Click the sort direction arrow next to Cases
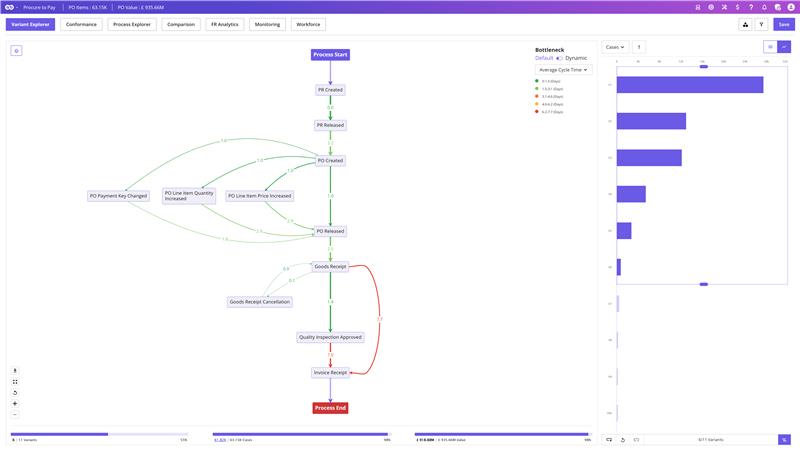Image resolution: width=800 pixels, height=450 pixels. [x=639, y=47]
